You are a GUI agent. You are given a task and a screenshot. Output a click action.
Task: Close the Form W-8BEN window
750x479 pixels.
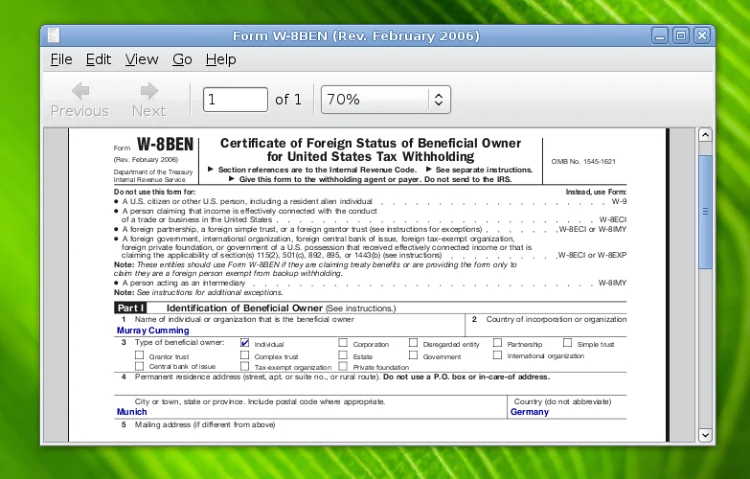tap(702, 36)
